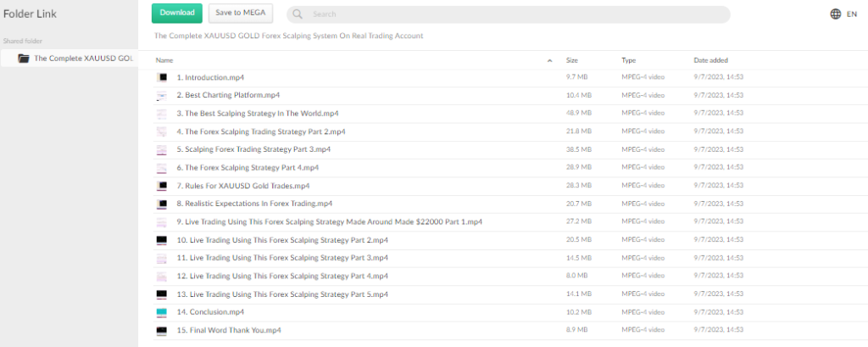Image resolution: width=868 pixels, height=347 pixels.
Task: Select 7. Rules For XAUUSD Gold Trades.mp4
Action: pos(243,186)
